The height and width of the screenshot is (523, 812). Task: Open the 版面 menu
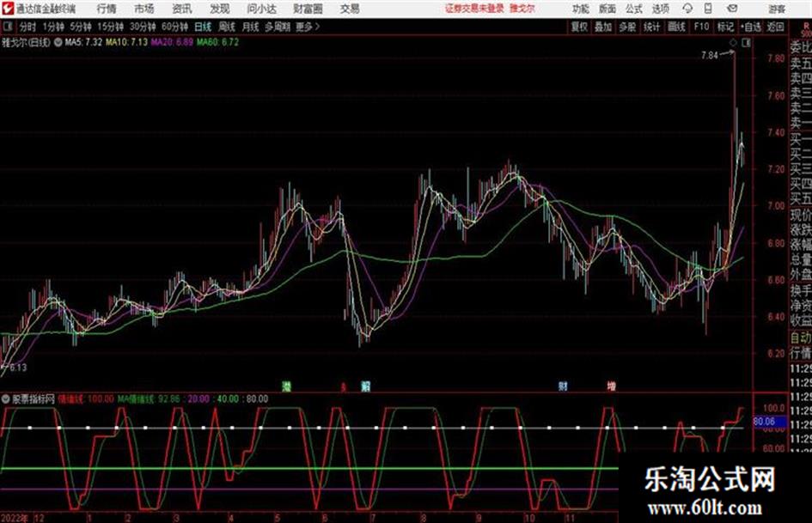coord(607,9)
